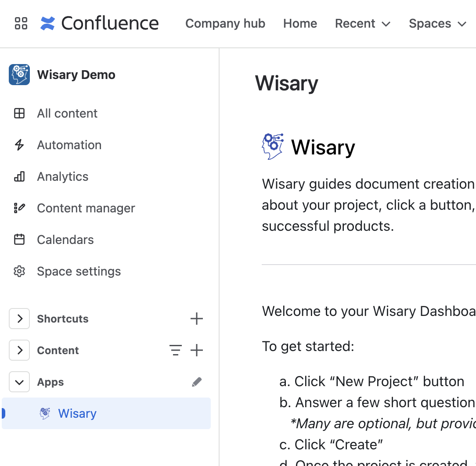This screenshot has height=466, width=476.
Task: Open the app switcher grid icon
Action: pos(21,23)
